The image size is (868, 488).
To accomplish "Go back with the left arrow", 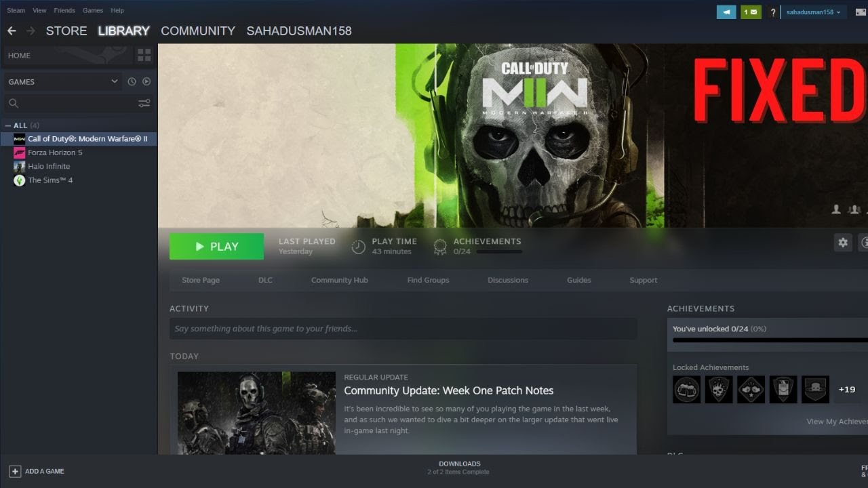I will [12, 30].
